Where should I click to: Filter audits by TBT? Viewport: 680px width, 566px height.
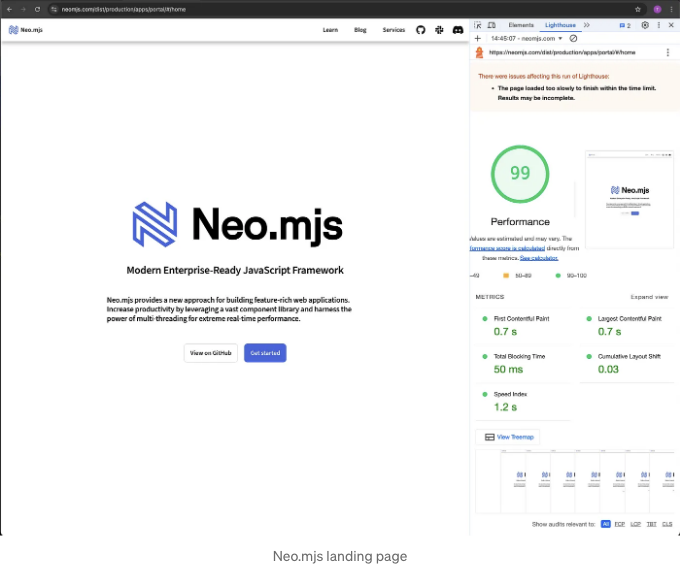coord(651,524)
